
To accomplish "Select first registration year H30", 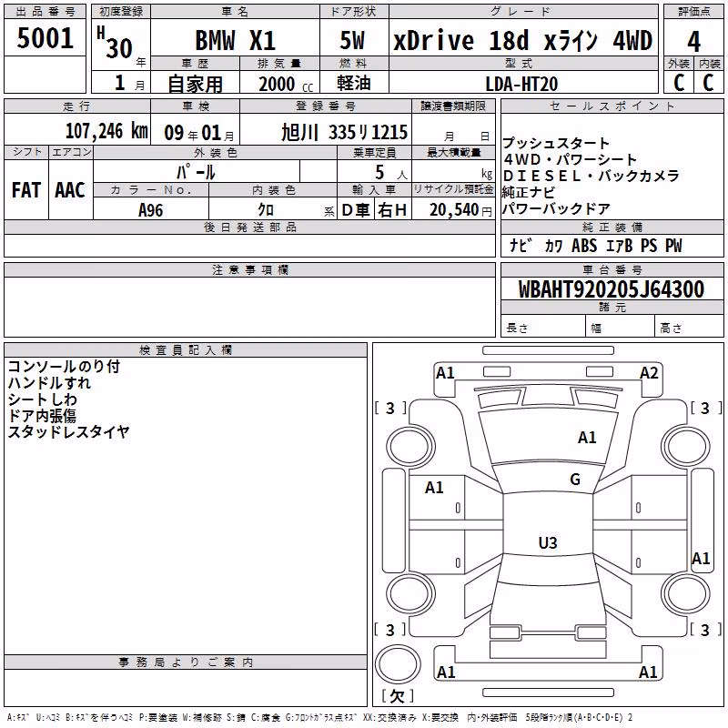I will pyautogui.click(x=115, y=43).
